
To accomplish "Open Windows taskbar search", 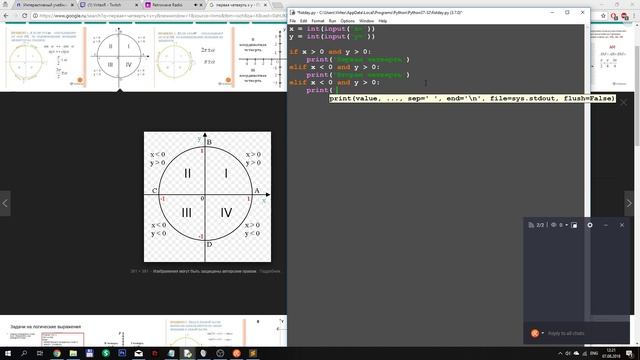I will coord(24,353).
